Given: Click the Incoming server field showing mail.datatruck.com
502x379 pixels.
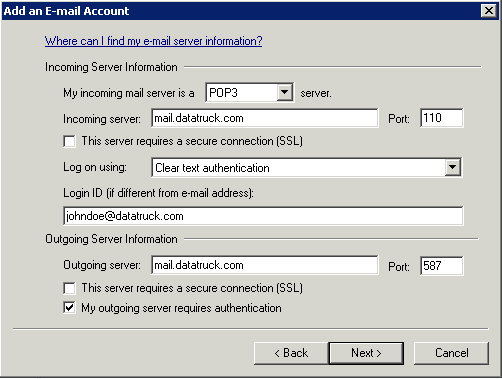Looking at the screenshot, I should click(265, 118).
